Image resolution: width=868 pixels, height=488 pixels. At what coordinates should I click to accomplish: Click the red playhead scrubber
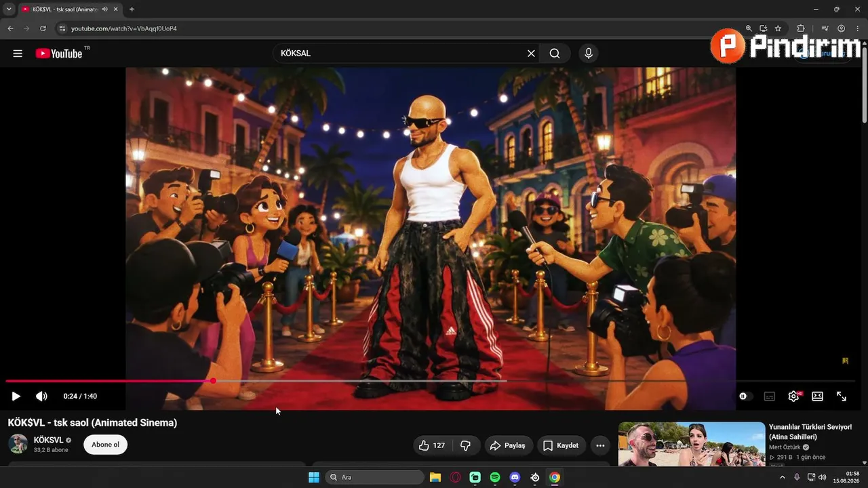point(213,381)
